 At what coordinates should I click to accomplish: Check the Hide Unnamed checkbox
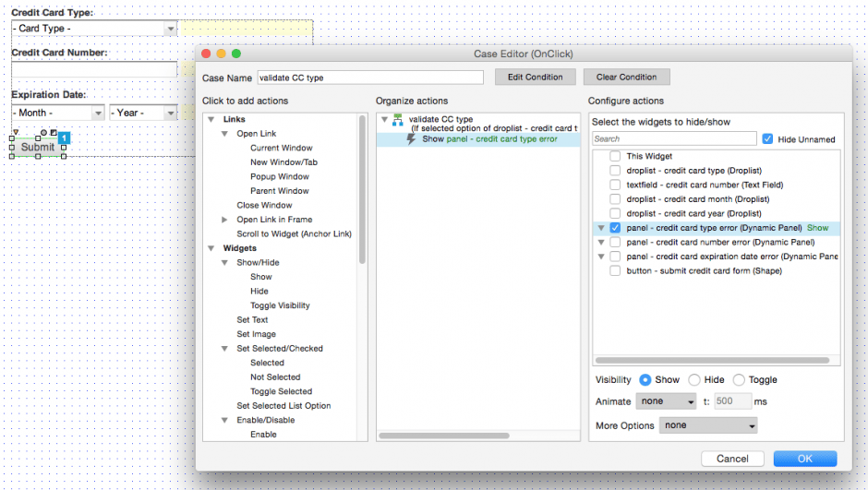click(x=767, y=139)
